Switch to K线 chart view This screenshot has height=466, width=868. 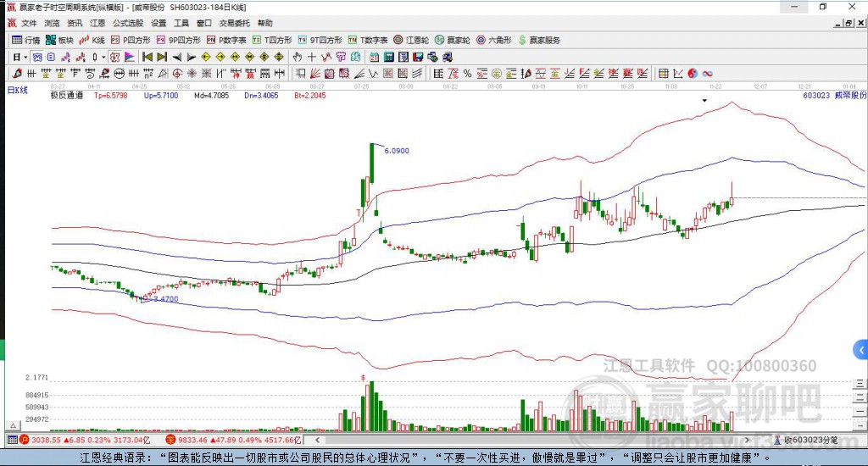coord(92,40)
